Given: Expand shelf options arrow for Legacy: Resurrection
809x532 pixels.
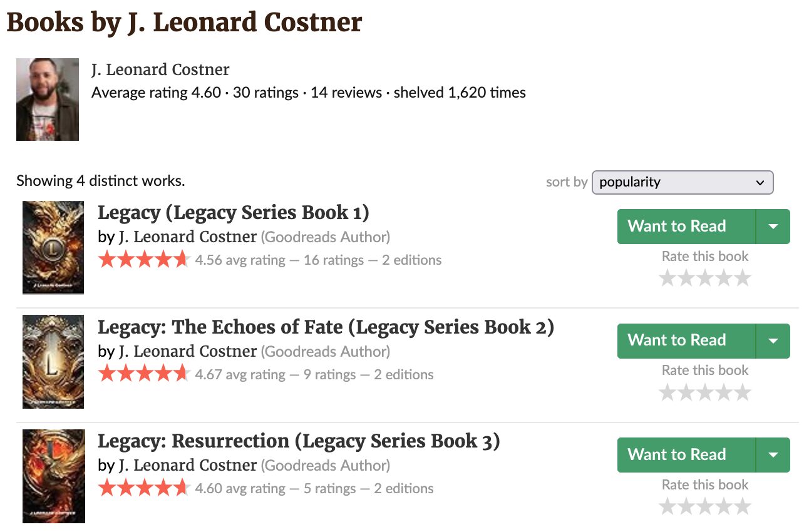Looking at the screenshot, I should [x=773, y=455].
